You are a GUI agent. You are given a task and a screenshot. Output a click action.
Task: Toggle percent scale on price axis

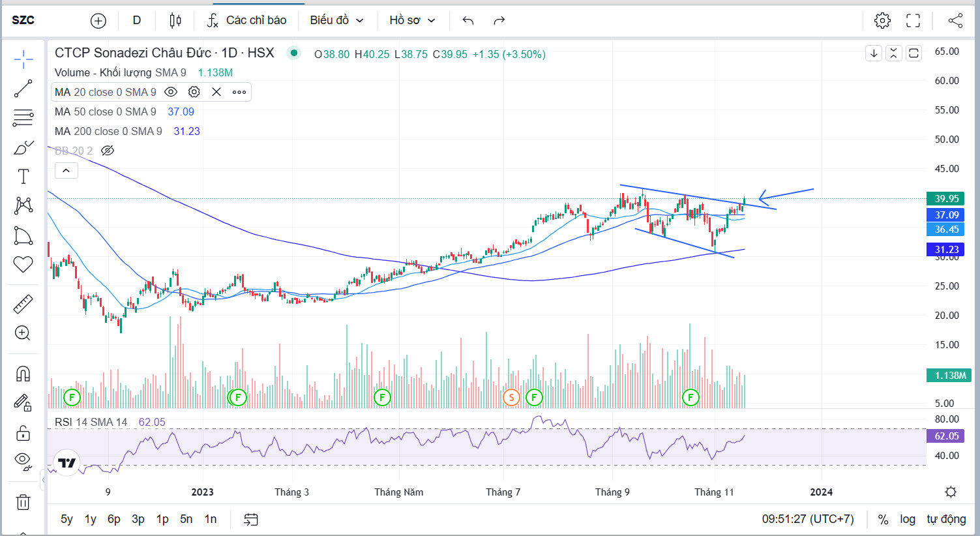click(883, 519)
